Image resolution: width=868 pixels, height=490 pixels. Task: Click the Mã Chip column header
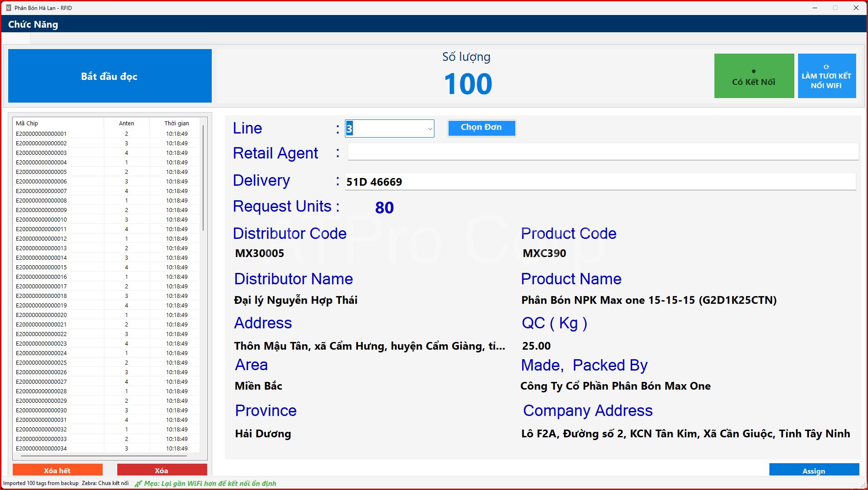point(27,123)
